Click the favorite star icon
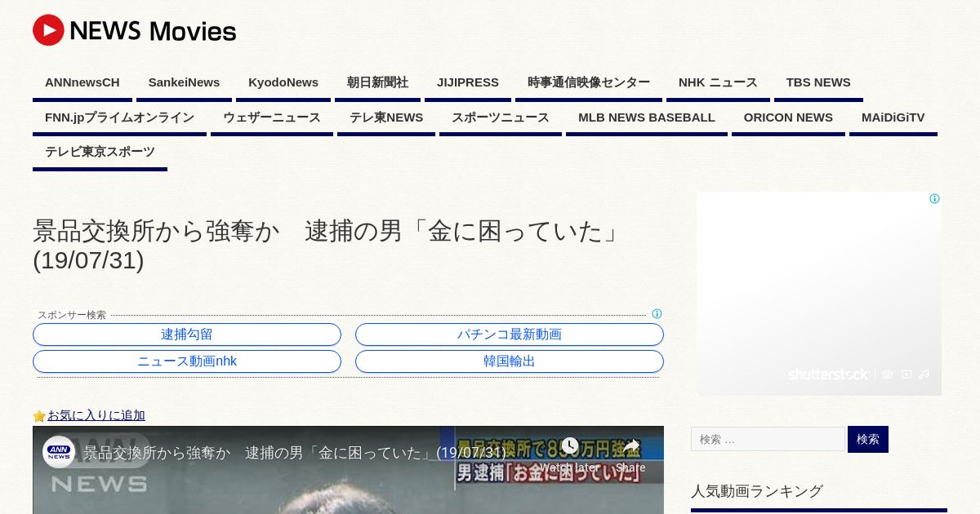980x514 pixels. (x=39, y=416)
